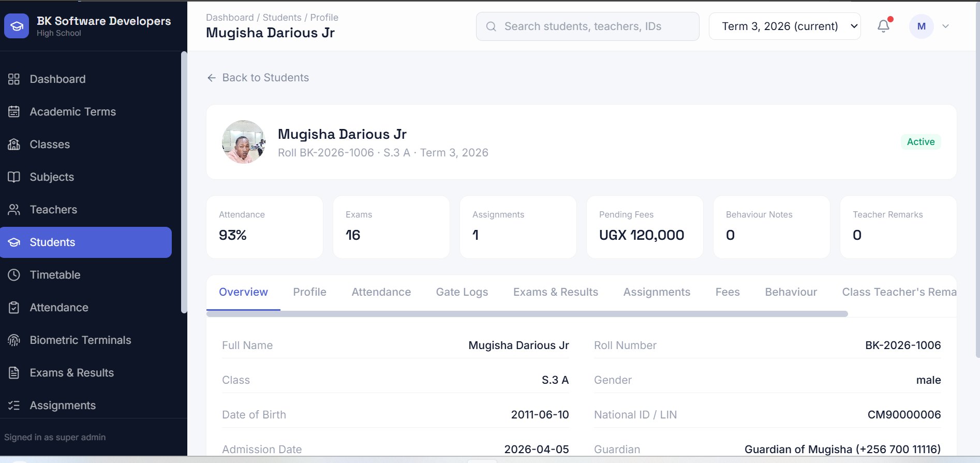The height and width of the screenshot is (463, 980).
Task: Open the Attendance tab in profile
Action: [x=381, y=292]
